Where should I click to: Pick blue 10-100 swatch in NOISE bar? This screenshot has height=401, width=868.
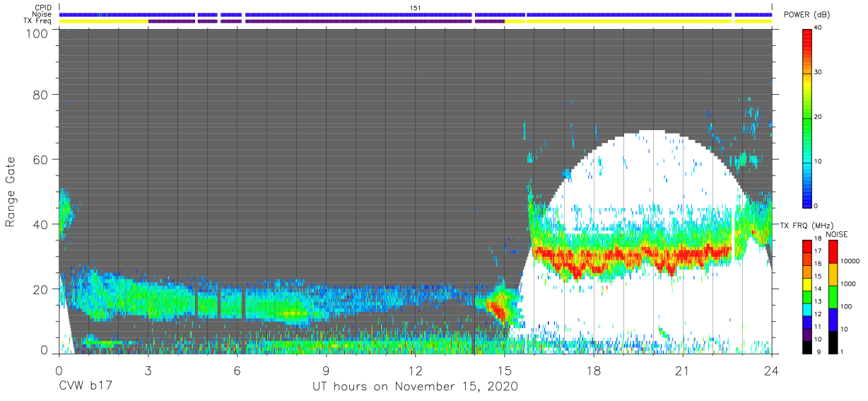point(833,318)
